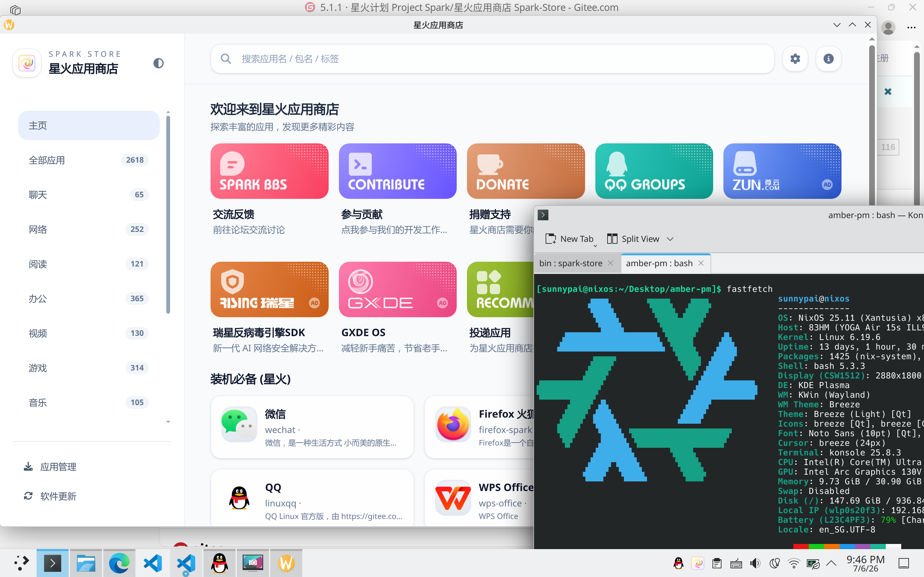Open the QQ GROUPS banner card

click(654, 171)
